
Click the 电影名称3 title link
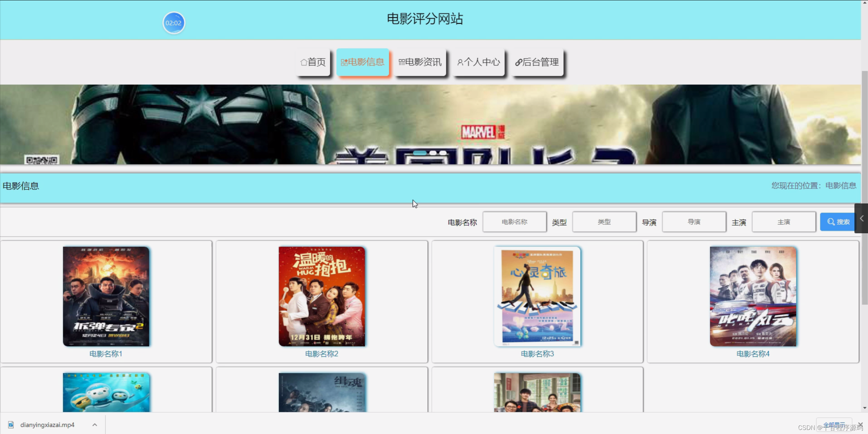pos(537,354)
